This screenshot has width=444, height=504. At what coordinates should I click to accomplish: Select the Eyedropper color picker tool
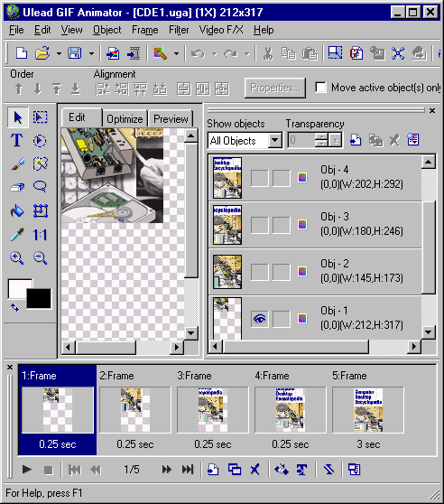17,234
